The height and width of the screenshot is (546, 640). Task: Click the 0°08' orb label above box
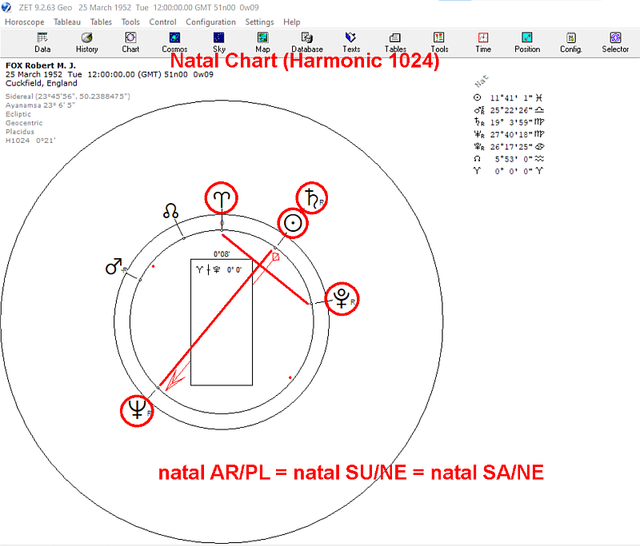pyautogui.click(x=222, y=254)
